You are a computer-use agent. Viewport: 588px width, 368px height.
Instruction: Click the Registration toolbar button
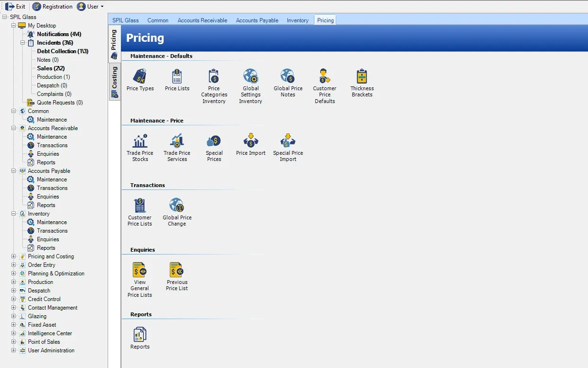click(x=52, y=7)
